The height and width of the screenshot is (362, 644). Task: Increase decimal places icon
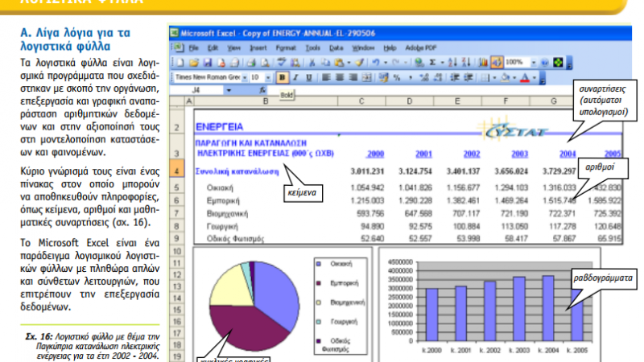pyautogui.click(x=424, y=77)
